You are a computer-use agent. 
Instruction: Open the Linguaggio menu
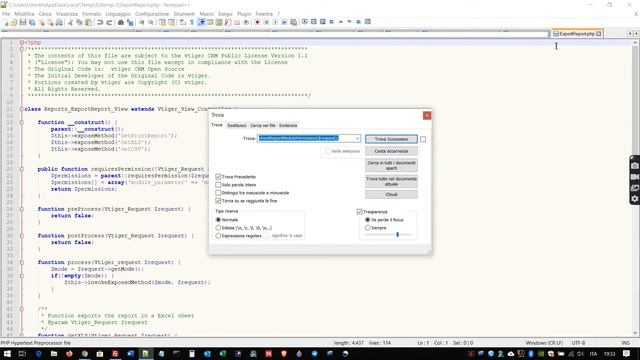(x=118, y=14)
